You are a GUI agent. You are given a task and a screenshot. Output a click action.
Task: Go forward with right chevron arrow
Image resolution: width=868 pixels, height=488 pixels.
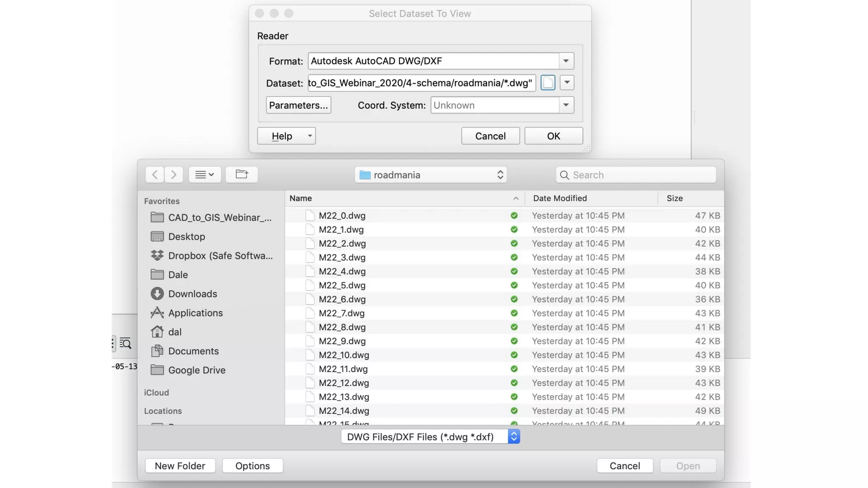(x=174, y=175)
